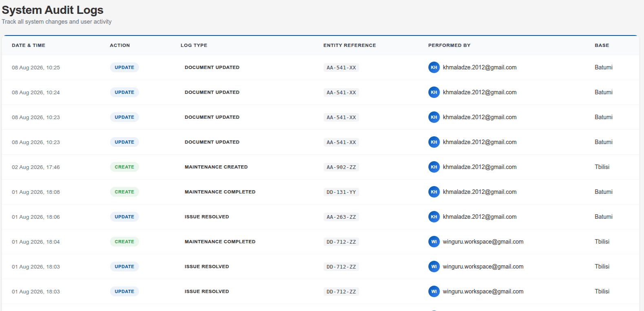Click the BASE column header

(x=602, y=45)
